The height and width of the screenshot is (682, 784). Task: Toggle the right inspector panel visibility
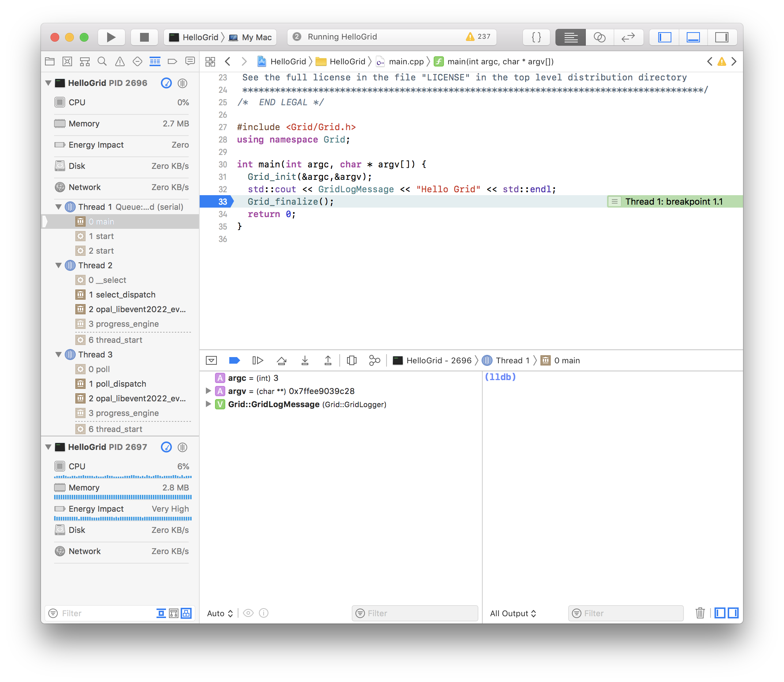coord(723,37)
